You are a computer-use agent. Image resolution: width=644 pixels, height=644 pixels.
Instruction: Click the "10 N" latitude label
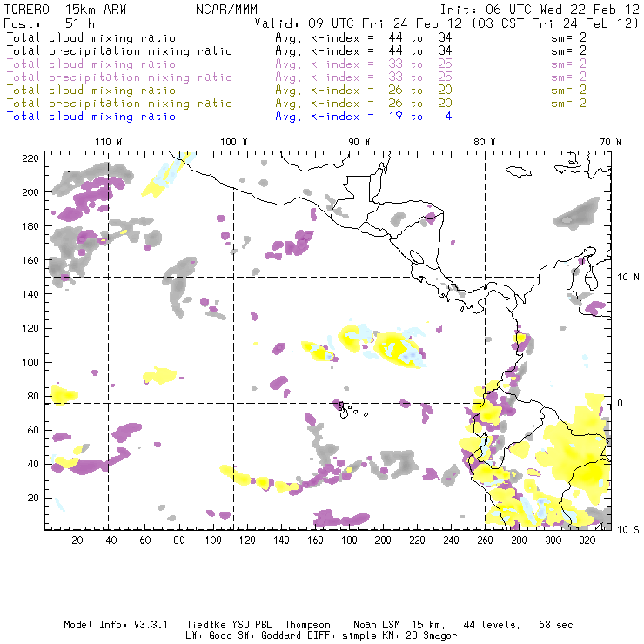pos(628,278)
